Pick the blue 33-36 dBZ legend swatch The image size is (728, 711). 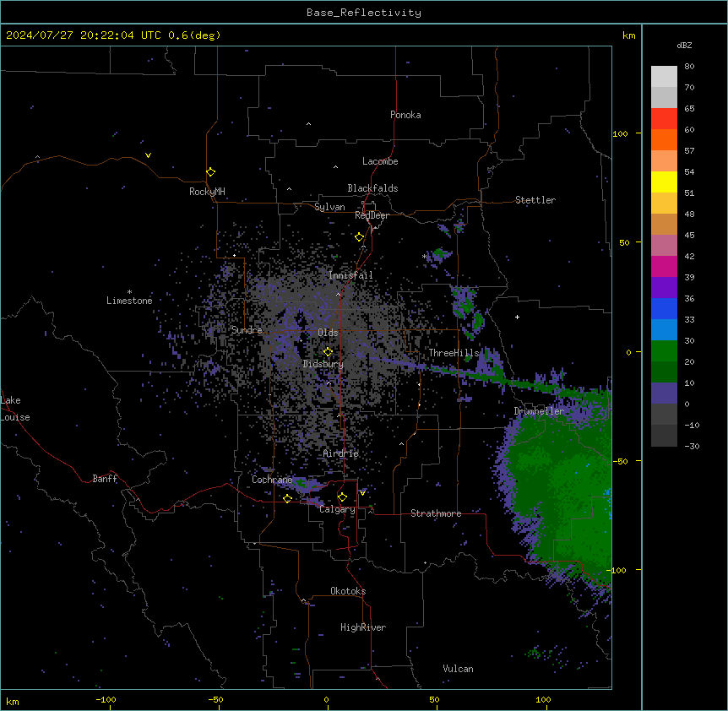tap(664, 308)
